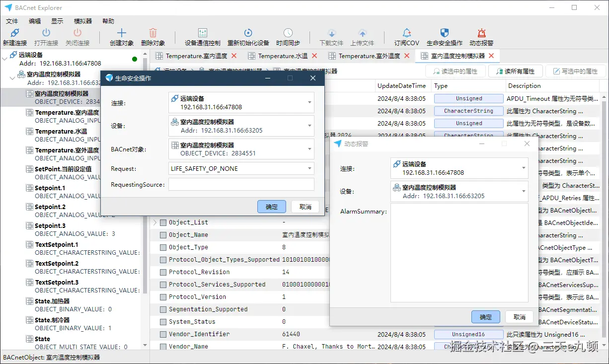This screenshot has height=364, width=609.
Task: Click the AlarmSummary text area
Action: [x=459, y=253]
